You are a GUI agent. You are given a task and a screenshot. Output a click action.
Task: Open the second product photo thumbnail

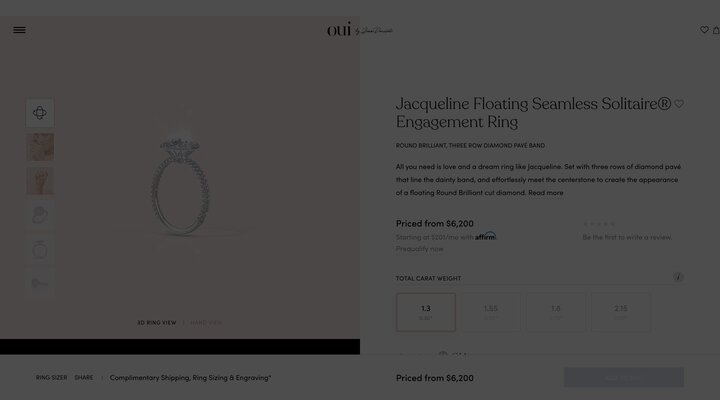pos(40,147)
